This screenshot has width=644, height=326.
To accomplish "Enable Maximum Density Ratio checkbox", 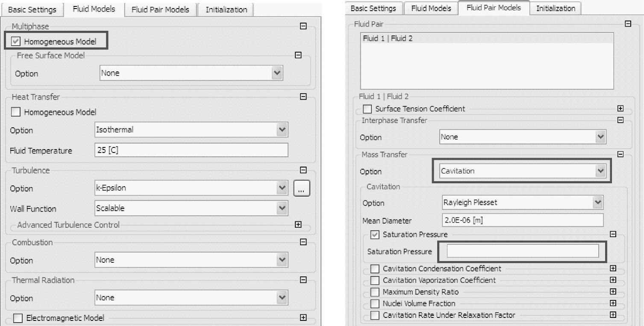I will click(x=375, y=292).
